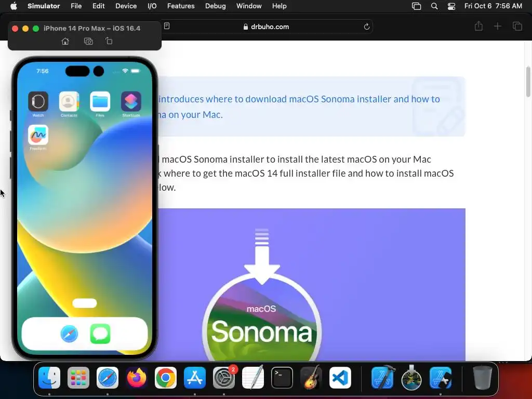Open the Simulator app menu

pos(44,6)
